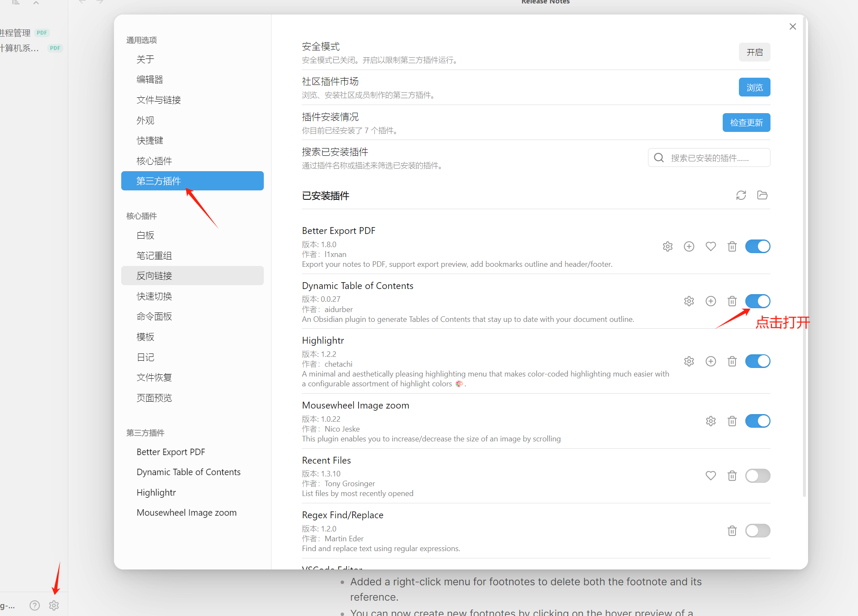The image size is (858, 616).
Task: Click 开启 safe mode button
Action: pyautogui.click(x=754, y=52)
